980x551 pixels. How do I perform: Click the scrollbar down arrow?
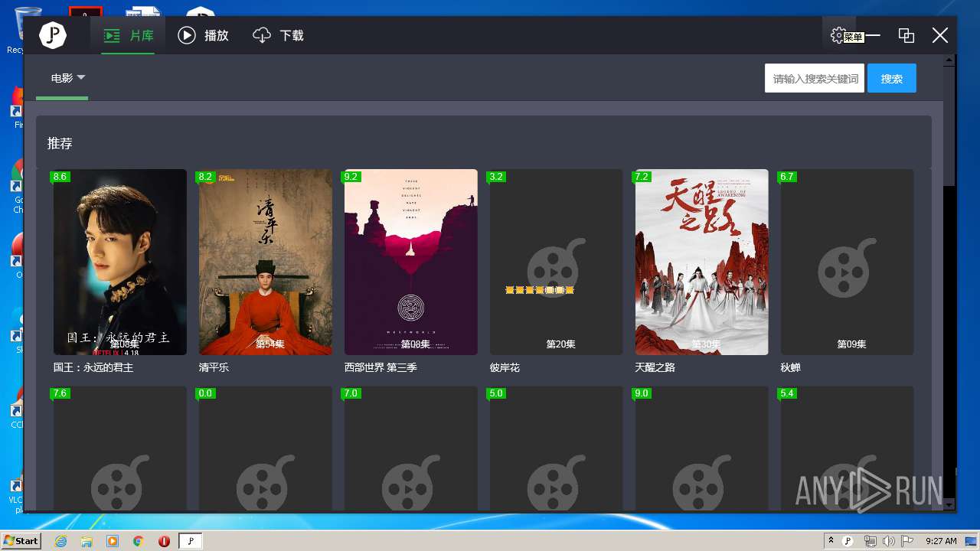(x=949, y=504)
